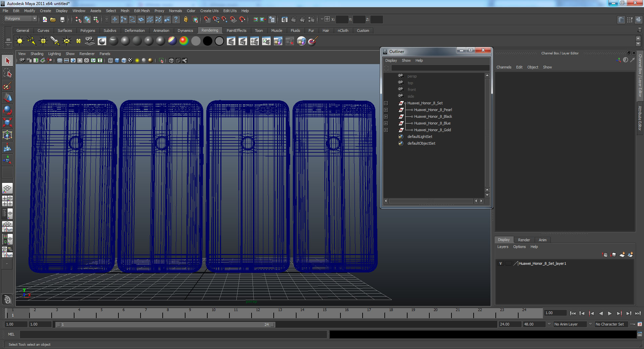Toggle the lock selection padlock icon
Screen dimensions: 644x349
click(x=185, y=19)
